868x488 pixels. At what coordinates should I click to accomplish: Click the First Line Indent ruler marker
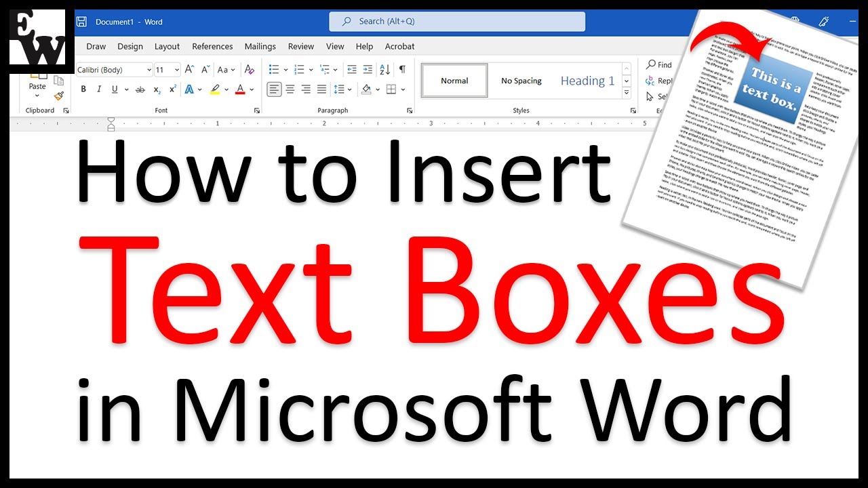point(111,120)
